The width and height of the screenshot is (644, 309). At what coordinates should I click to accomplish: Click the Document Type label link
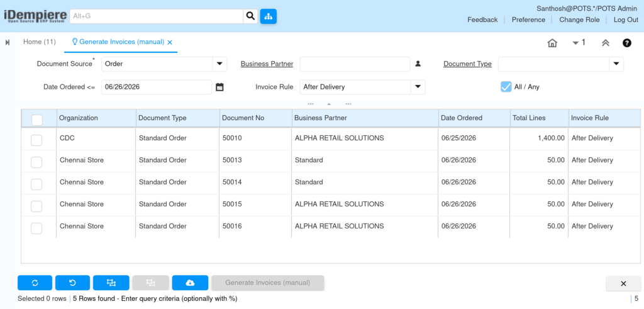(x=467, y=64)
